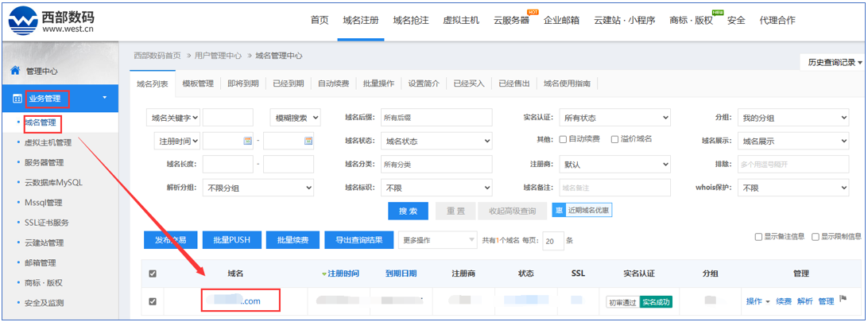Open the end date calendar picker
This screenshot has width=868, height=322.
coord(308,141)
